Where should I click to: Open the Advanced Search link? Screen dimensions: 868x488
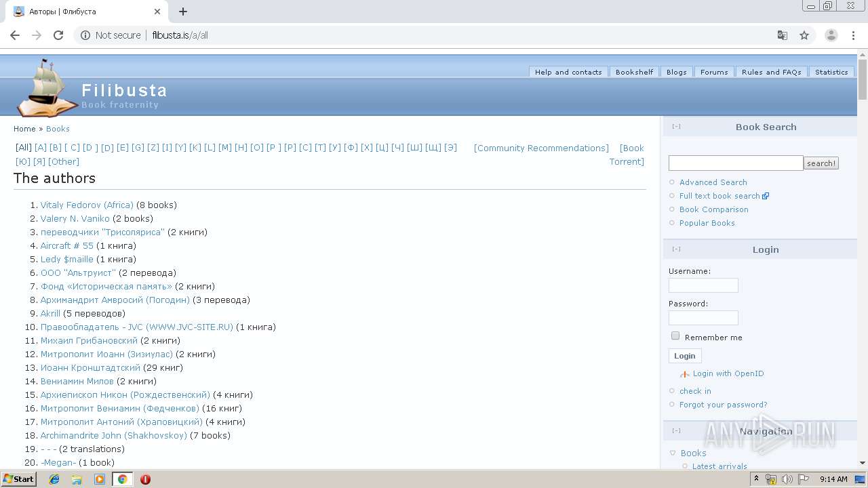(713, 182)
